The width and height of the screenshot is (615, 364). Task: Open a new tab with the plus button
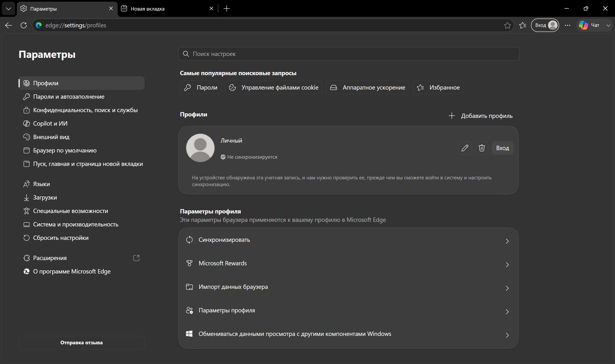click(227, 9)
